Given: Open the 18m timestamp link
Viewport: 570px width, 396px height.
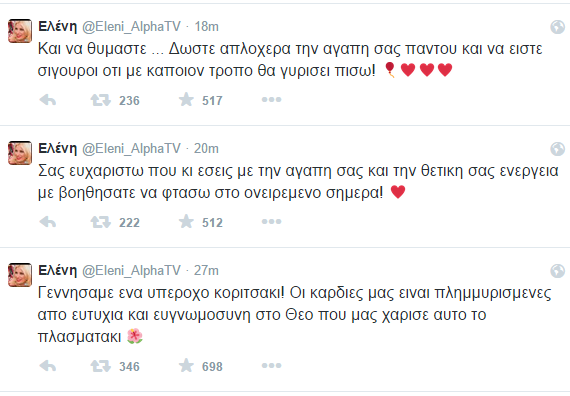Looking at the screenshot, I should [206, 27].
